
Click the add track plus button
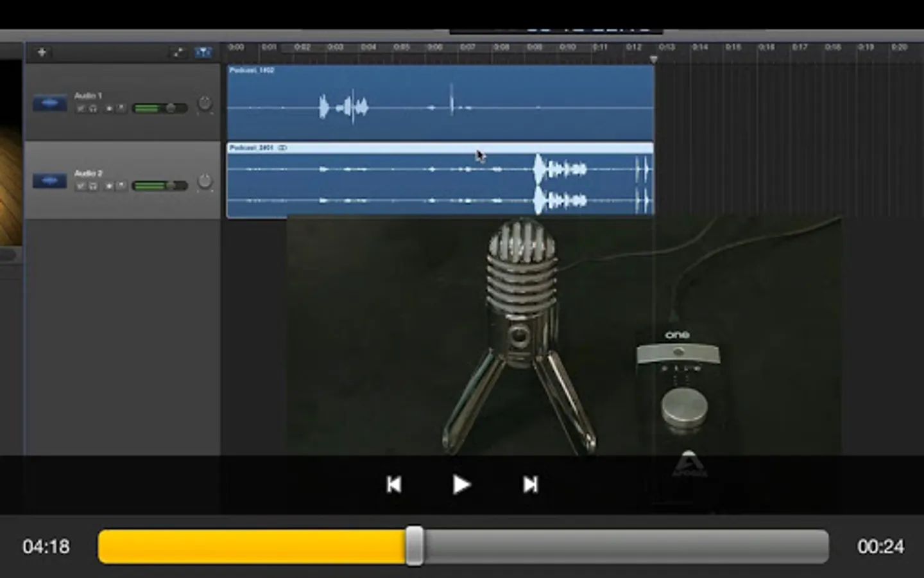[42, 52]
